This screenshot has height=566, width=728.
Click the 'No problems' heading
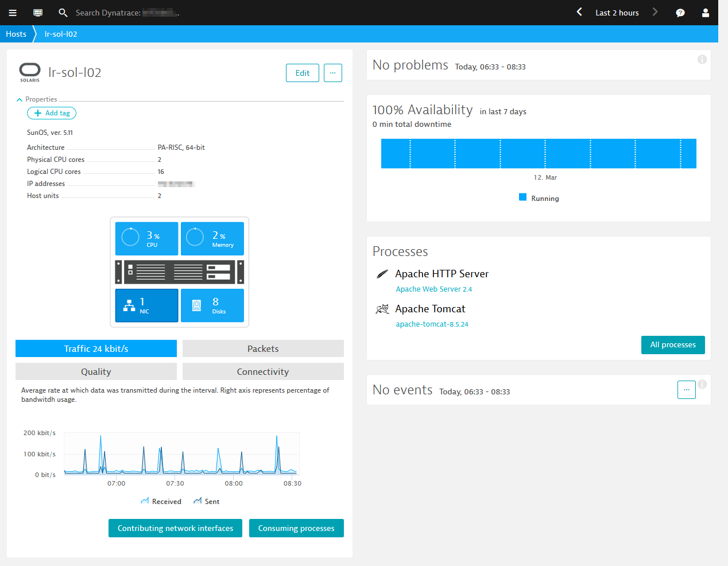tap(411, 65)
